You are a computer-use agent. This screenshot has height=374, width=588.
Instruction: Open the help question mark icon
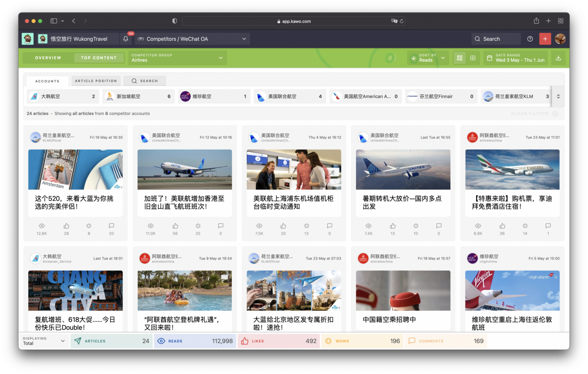530,39
